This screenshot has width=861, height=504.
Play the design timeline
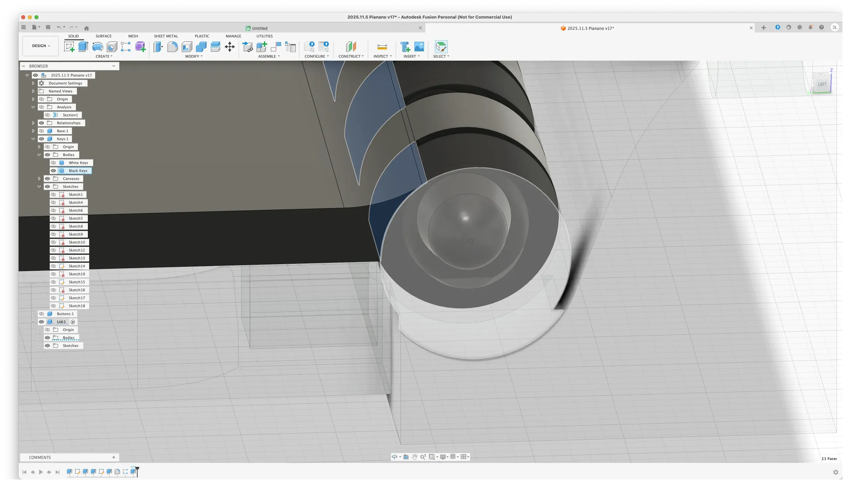[x=41, y=472]
